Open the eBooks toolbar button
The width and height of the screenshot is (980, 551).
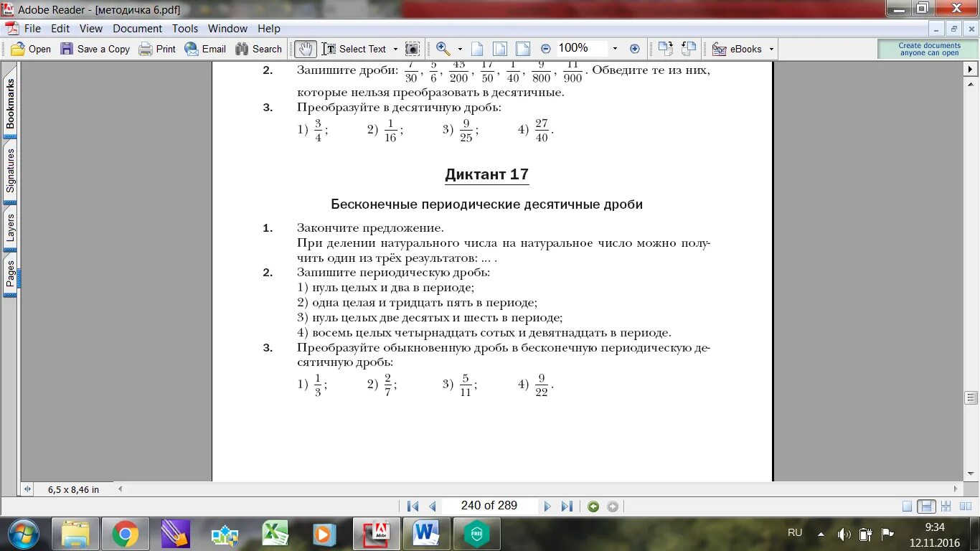[737, 49]
